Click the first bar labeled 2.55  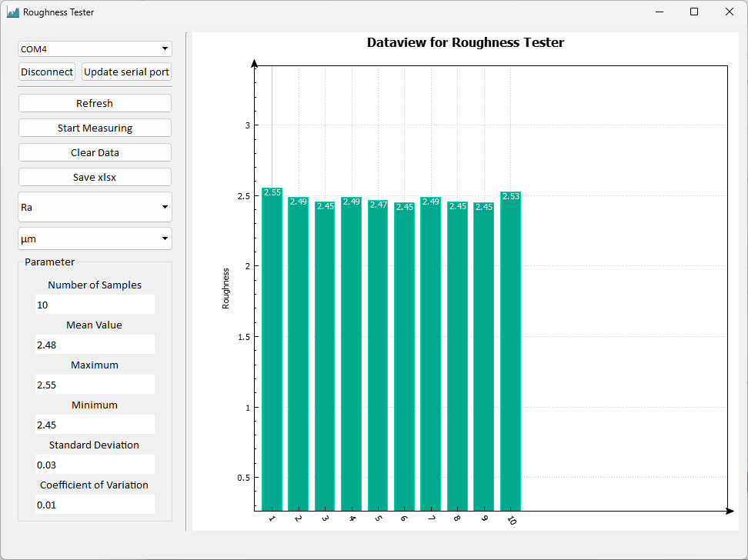(272, 350)
